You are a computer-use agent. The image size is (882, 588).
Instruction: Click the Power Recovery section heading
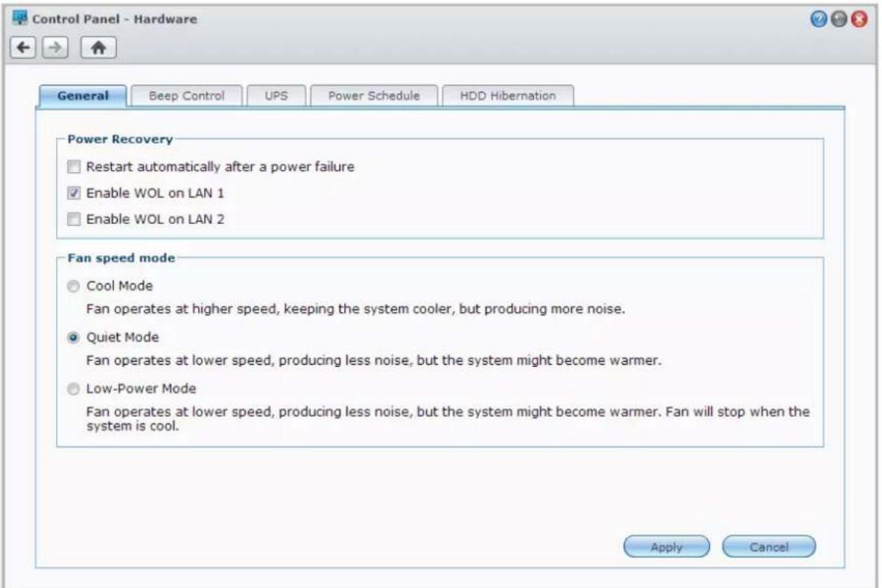coord(120,139)
